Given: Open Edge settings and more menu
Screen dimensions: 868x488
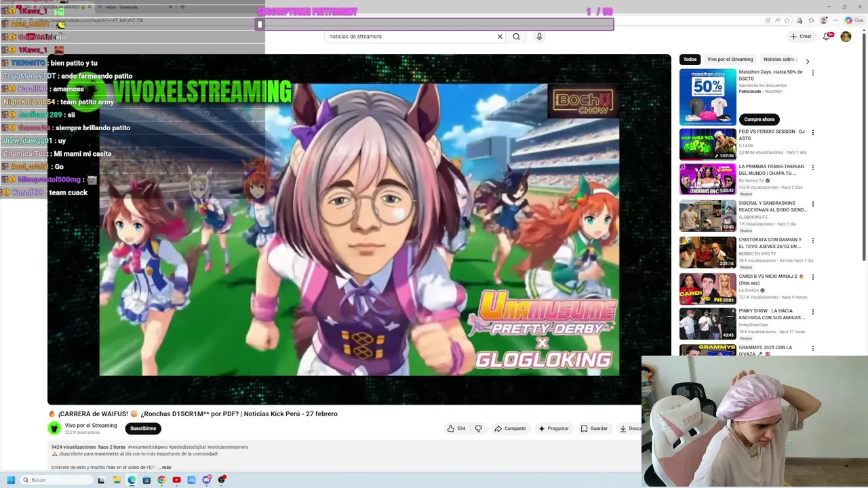Looking at the screenshot, I should coord(836,20).
